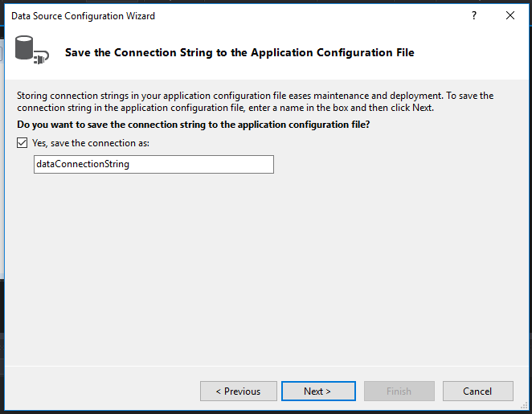Click the database connection icon in header

coord(31,50)
